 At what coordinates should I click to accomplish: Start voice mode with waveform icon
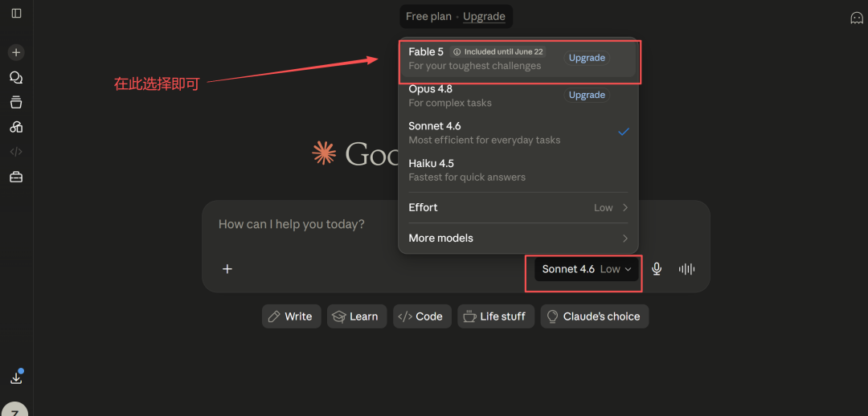(x=686, y=269)
